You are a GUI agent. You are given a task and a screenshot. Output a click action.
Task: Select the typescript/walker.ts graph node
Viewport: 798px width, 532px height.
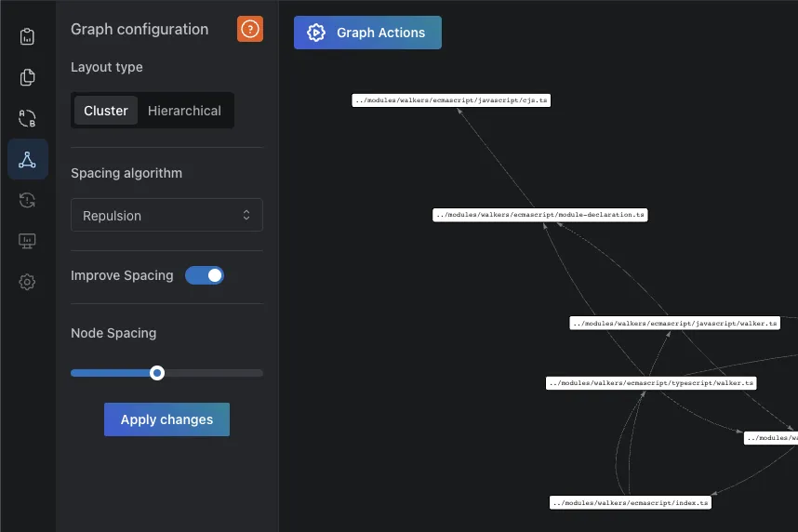coord(651,383)
